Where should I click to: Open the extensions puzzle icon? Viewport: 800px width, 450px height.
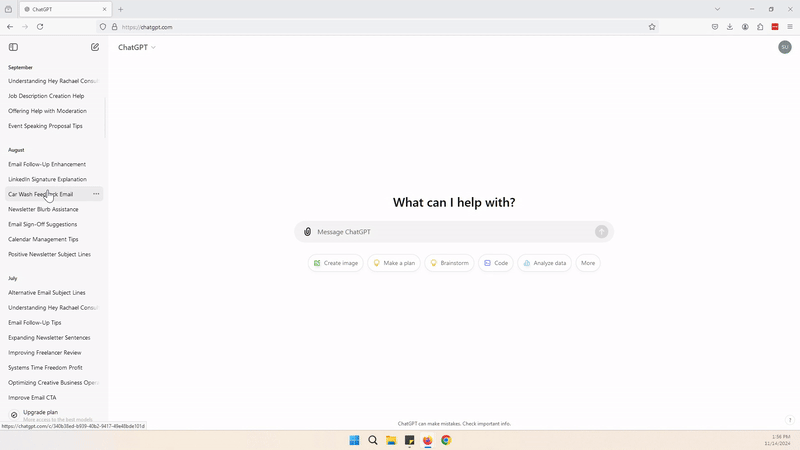tap(760, 27)
